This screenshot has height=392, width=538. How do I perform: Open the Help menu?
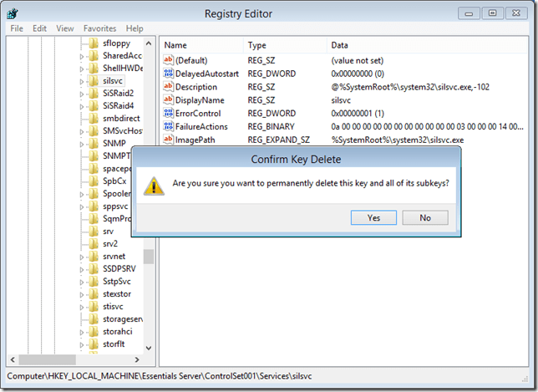click(x=134, y=28)
